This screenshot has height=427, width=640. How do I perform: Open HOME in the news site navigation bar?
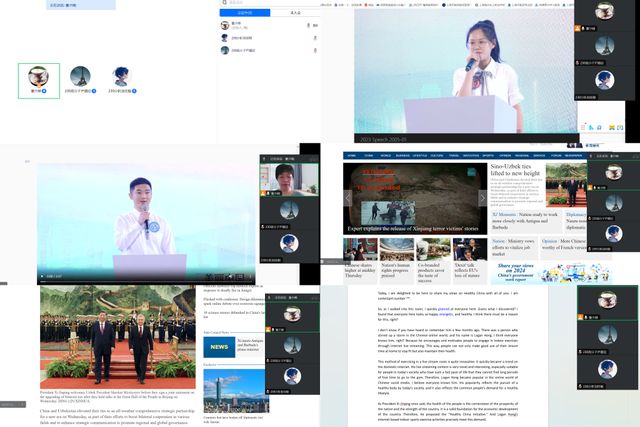point(352,156)
